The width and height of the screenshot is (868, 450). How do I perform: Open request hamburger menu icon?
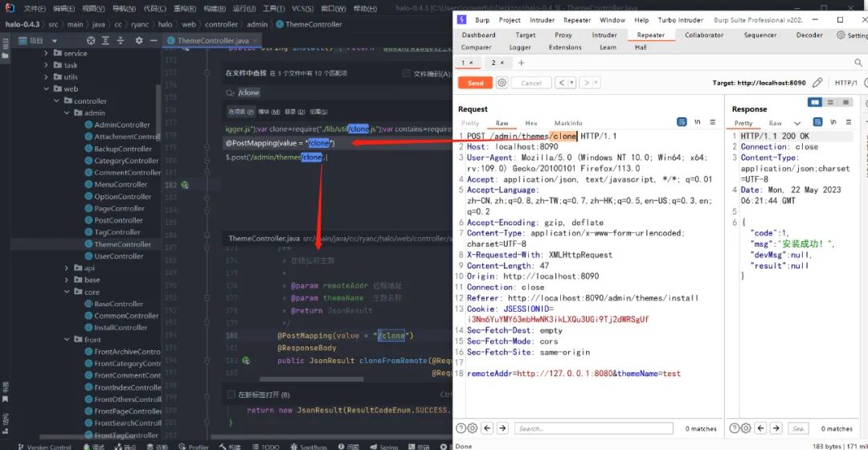[712, 122]
